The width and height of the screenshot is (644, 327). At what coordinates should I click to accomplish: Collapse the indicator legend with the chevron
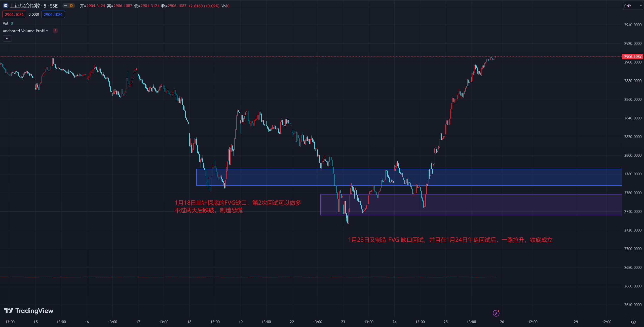[x=7, y=38]
